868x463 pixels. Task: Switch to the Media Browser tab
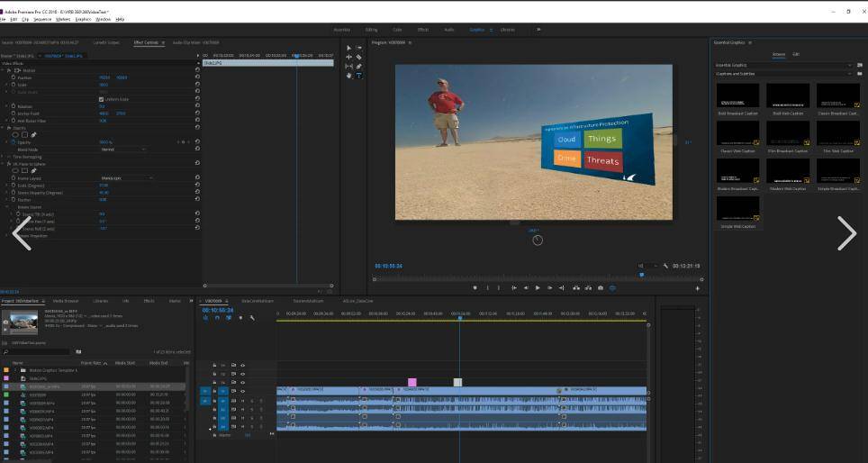(x=65, y=301)
